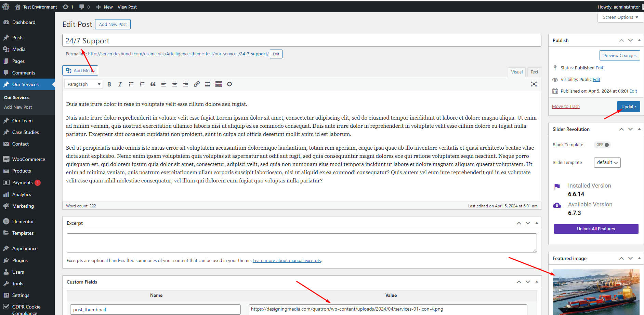Open the Slide Template dropdown
The height and width of the screenshot is (315, 644).
[607, 163]
